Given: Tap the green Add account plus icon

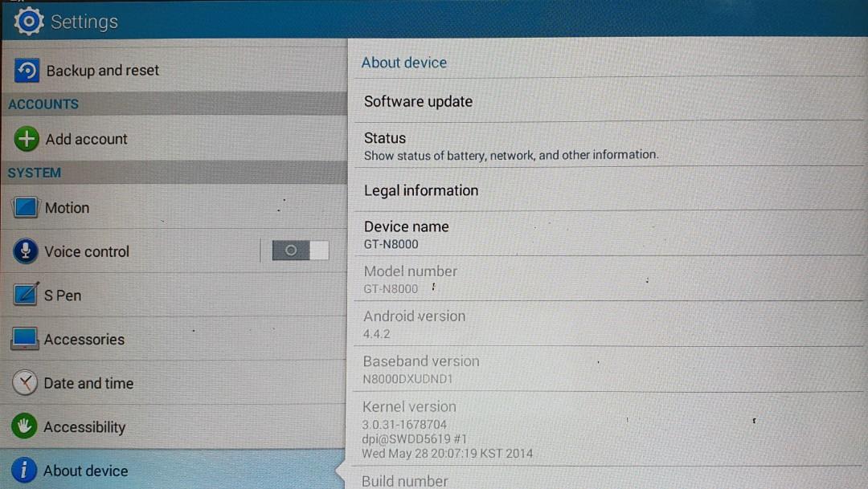Looking at the screenshot, I should click(27, 139).
